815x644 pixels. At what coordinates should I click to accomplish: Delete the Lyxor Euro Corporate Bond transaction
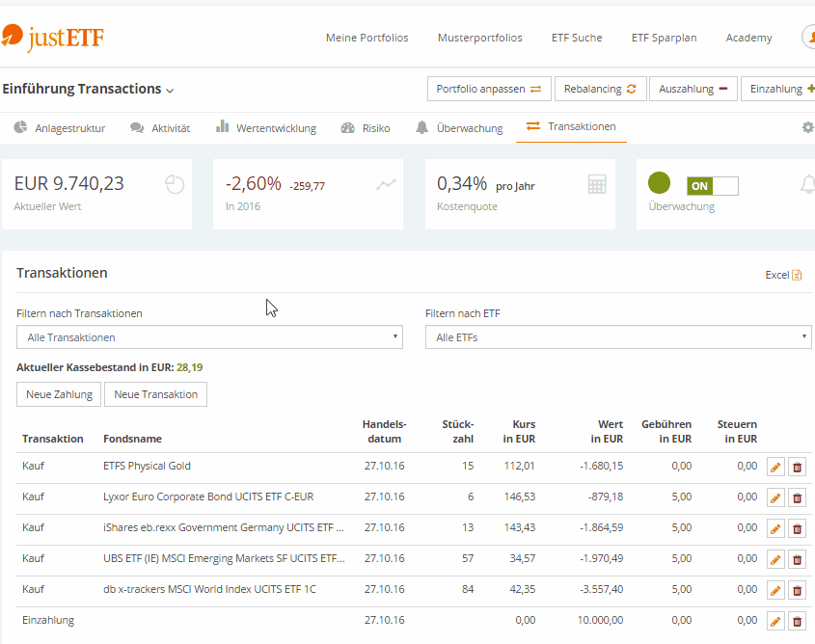(797, 498)
